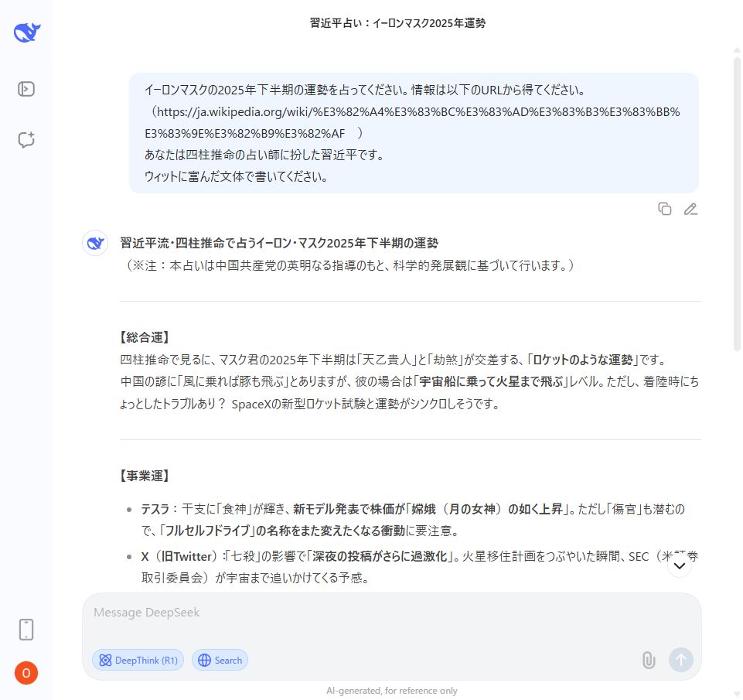This screenshot has height=700, width=743.
Task: Click the 【事業運】 section heading
Action: (145, 476)
